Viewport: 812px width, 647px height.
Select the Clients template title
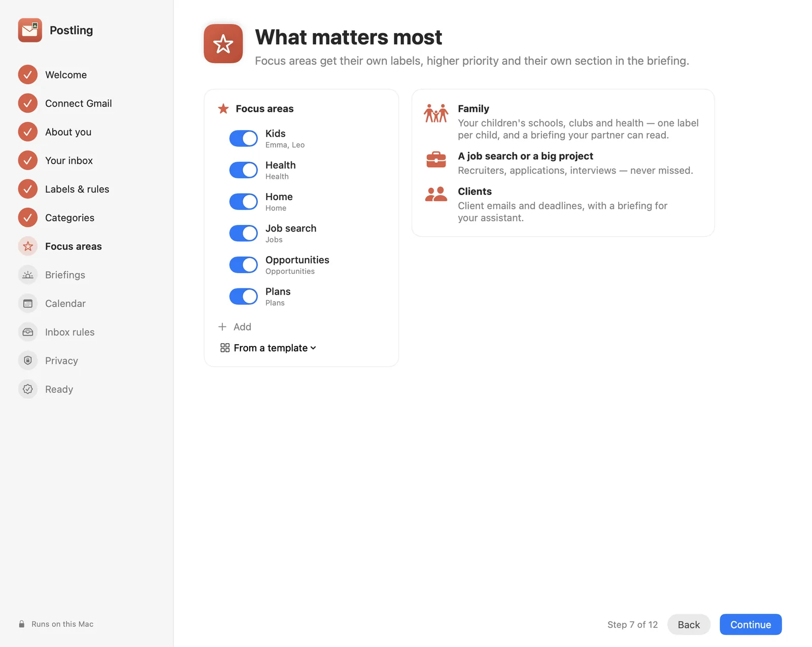click(475, 191)
